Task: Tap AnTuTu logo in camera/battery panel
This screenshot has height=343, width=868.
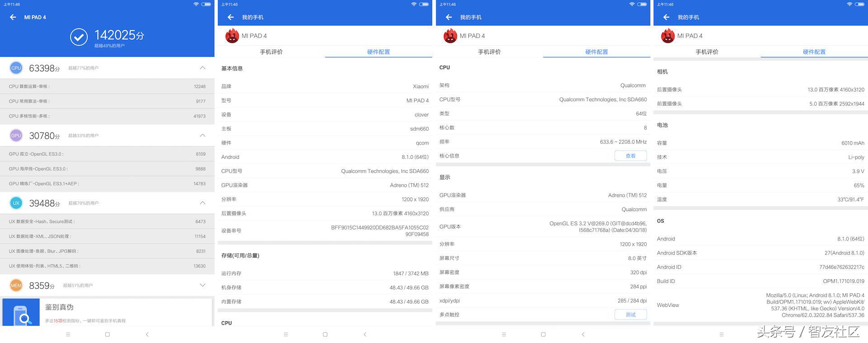Action: 668,36
